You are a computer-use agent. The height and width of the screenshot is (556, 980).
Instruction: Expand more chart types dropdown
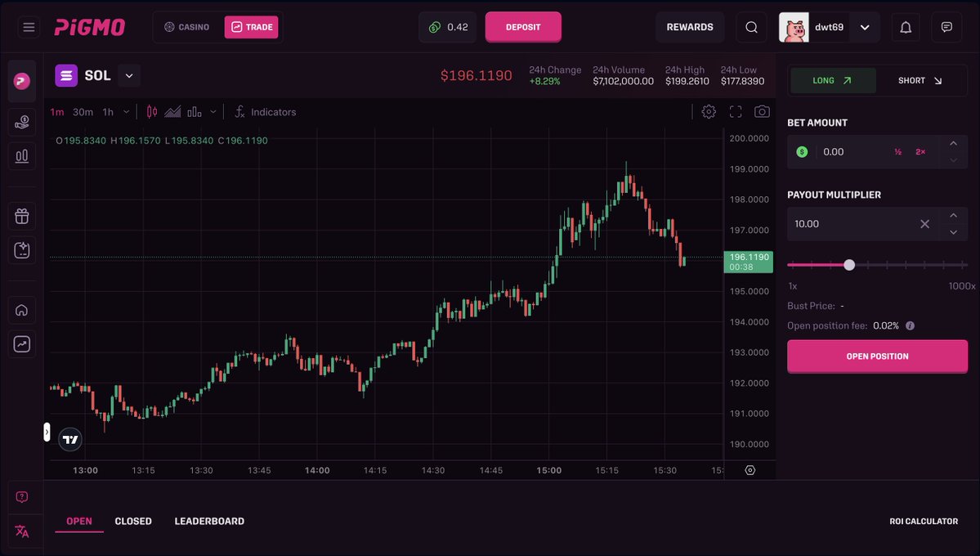click(x=213, y=112)
